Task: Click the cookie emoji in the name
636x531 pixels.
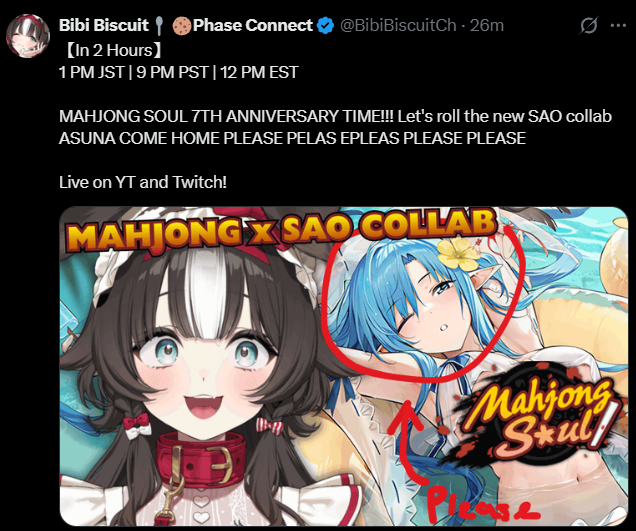Action: 181,26
